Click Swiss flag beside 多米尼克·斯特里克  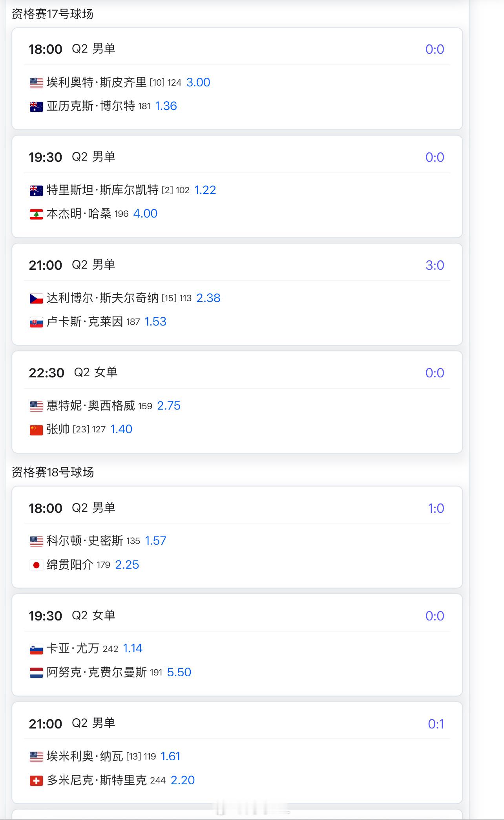(37, 781)
